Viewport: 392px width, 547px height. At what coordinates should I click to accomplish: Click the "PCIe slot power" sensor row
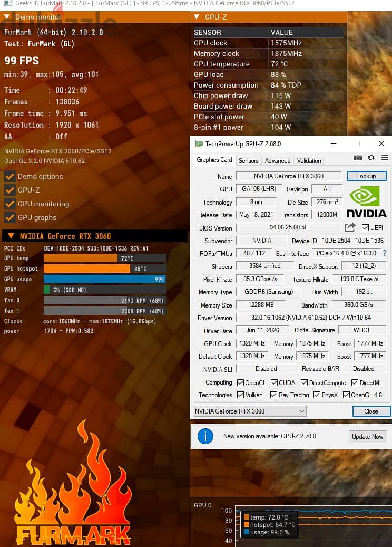pos(269,117)
